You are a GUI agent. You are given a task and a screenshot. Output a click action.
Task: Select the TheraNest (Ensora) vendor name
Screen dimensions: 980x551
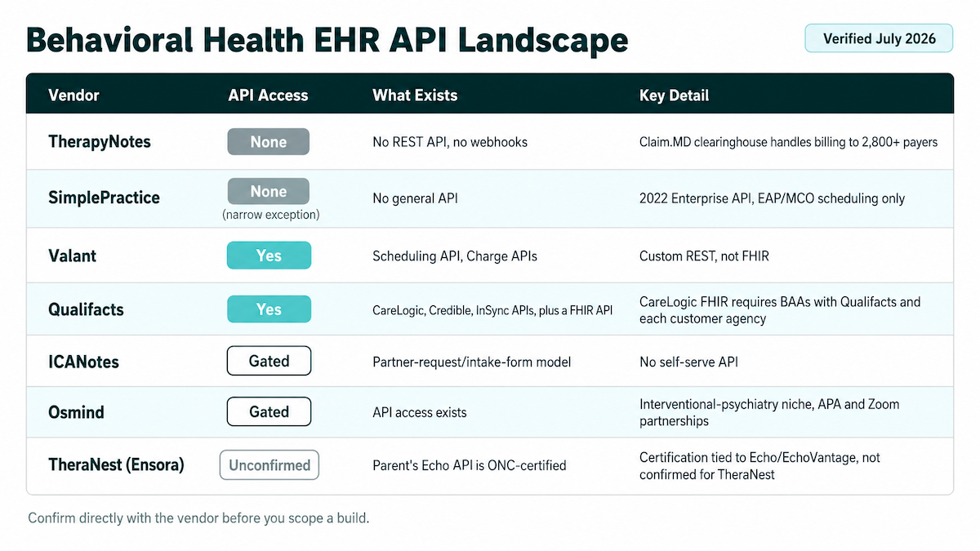click(x=116, y=465)
